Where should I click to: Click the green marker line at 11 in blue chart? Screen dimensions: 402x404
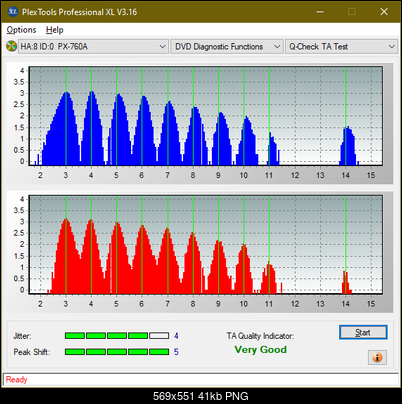click(x=269, y=116)
